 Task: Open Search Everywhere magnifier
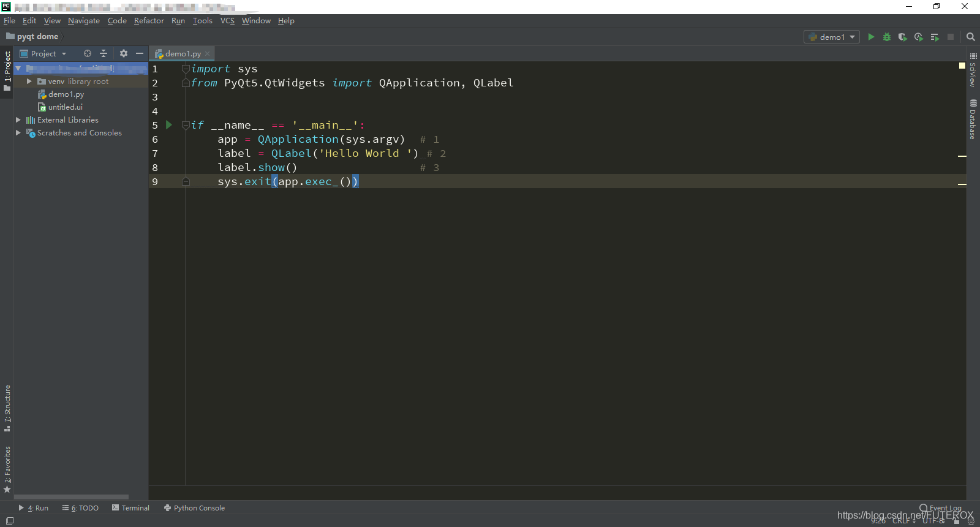tap(971, 37)
